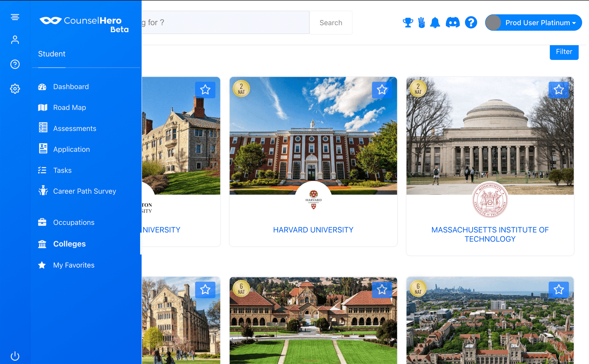This screenshot has height=364, width=589.
Task: Open MASSACHUSETTS INSTITUTE OF TECHNOLOGY link
Action: pos(490,234)
